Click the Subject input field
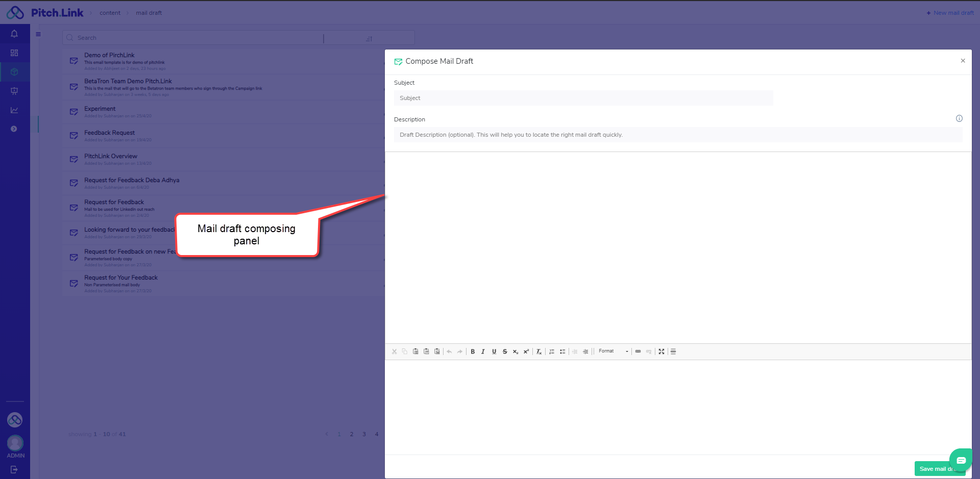Viewport: 980px width, 479px height. pyautogui.click(x=583, y=98)
